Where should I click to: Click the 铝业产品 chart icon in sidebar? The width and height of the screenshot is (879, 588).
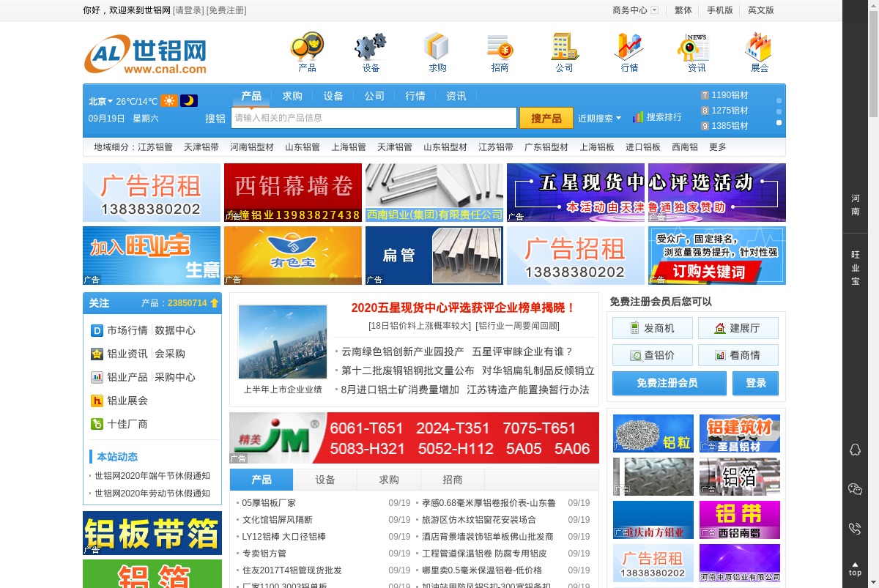[97, 377]
